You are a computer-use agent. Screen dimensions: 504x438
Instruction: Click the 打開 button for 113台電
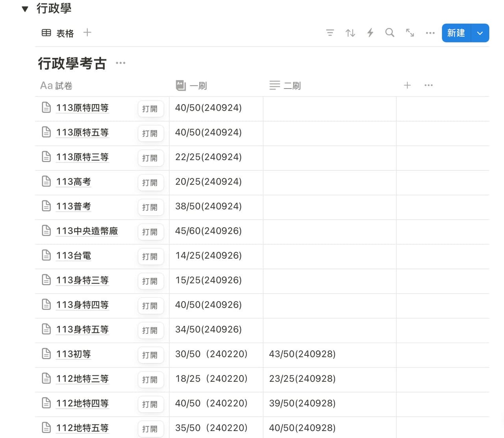pyautogui.click(x=150, y=256)
